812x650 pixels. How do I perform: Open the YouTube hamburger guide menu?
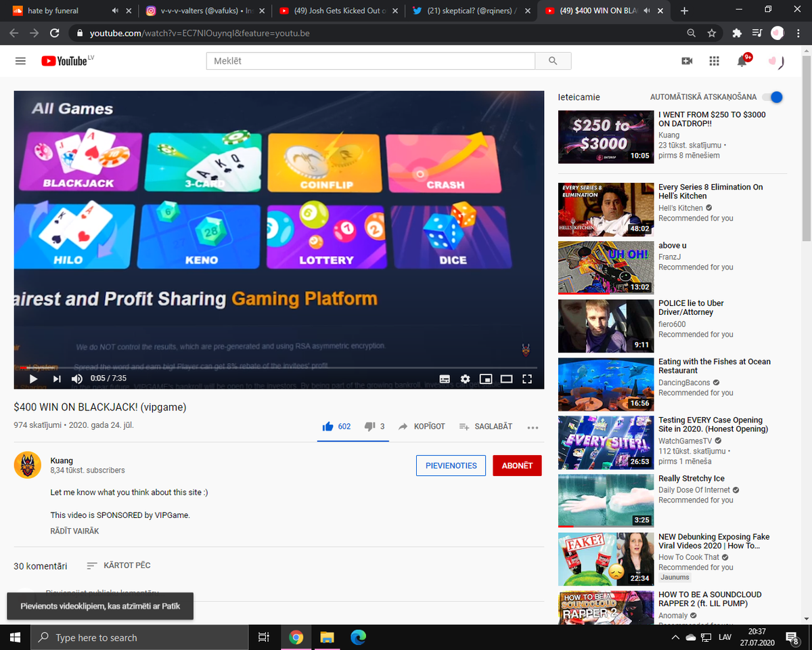pyautogui.click(x=20, y=61)
